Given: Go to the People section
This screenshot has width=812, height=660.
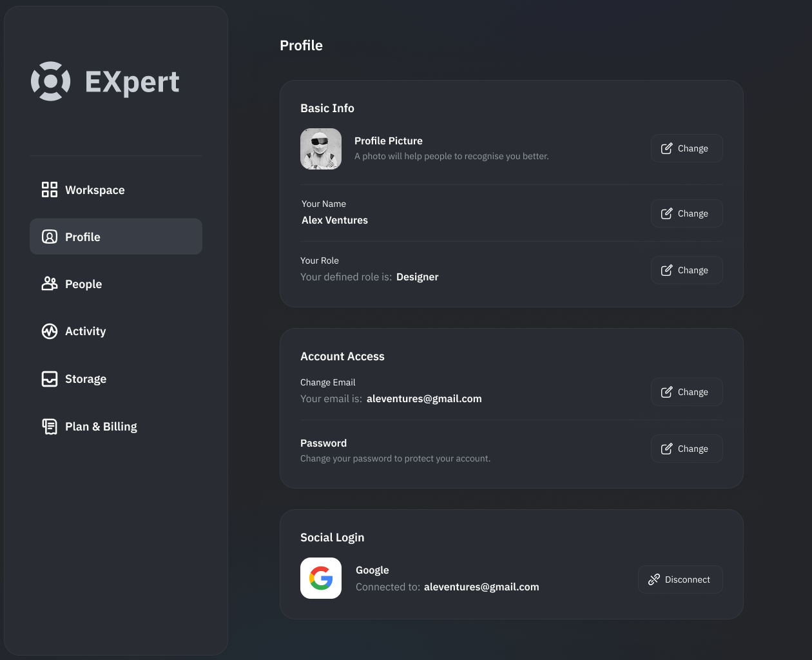Looking at the screenshot, I should click(x=84, y=284).
